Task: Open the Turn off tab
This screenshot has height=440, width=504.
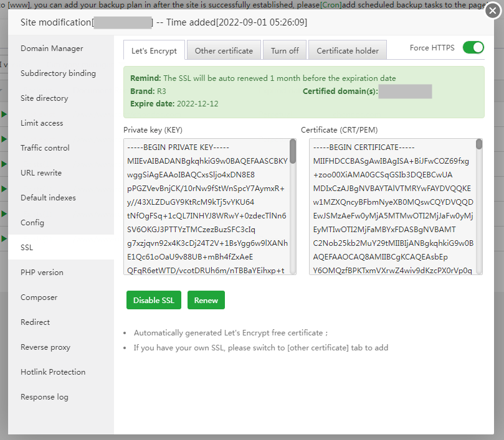Action: pos(284,50)
